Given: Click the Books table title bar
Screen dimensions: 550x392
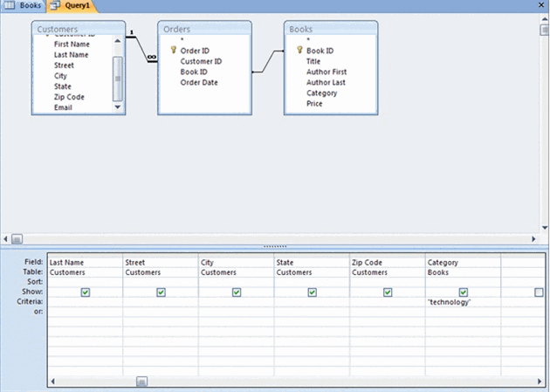Looking at the screenshot, I should point(331,29).
